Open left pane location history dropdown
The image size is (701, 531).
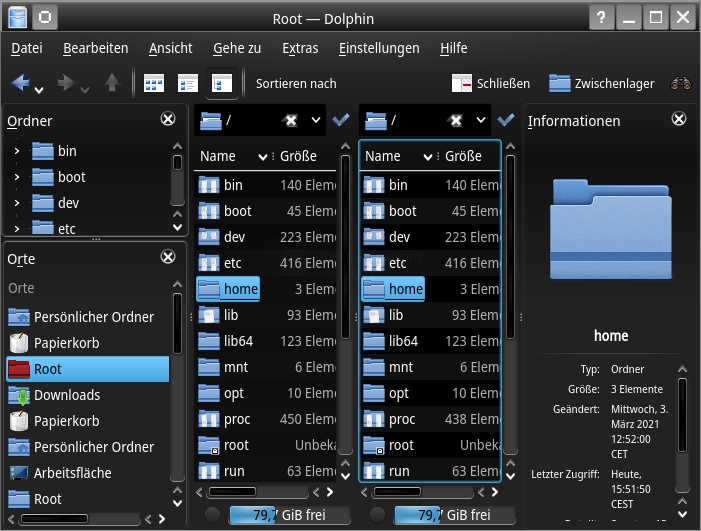click(316, 120)
